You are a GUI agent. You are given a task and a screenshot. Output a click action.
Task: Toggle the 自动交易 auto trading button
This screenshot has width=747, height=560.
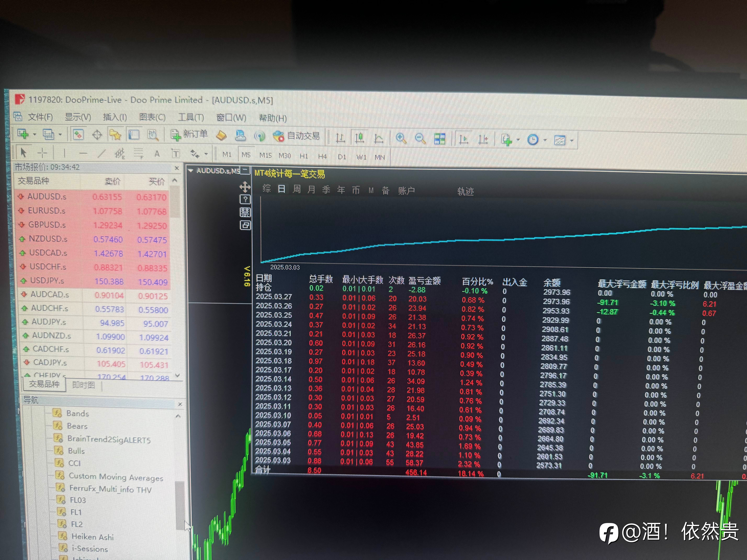tap(296, 136)
